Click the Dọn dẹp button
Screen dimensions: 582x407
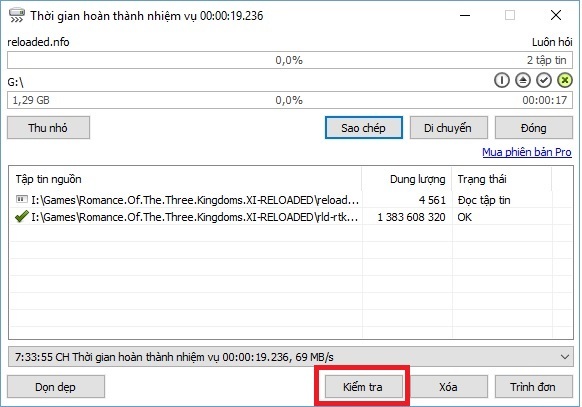[56, 387]
